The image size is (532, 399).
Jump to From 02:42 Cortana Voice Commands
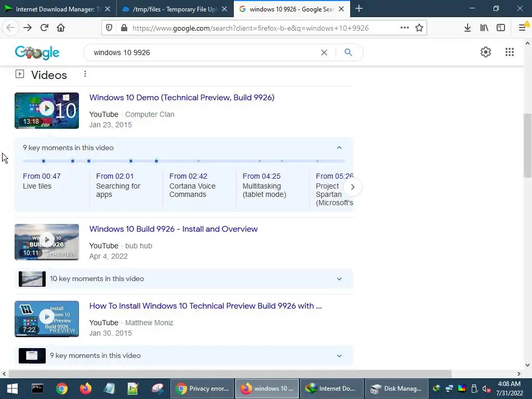coord(192,185)
